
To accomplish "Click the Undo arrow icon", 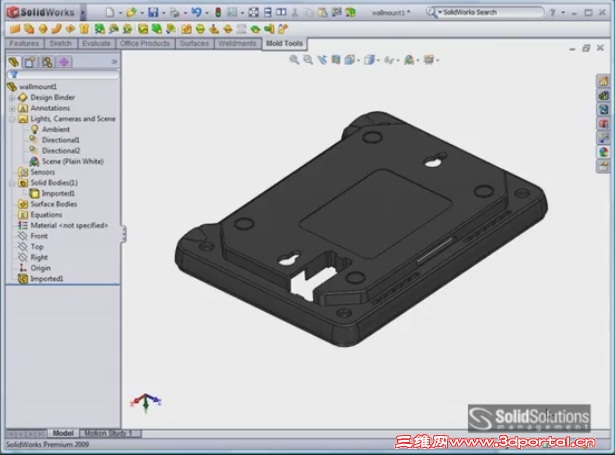I will point(196,13).
